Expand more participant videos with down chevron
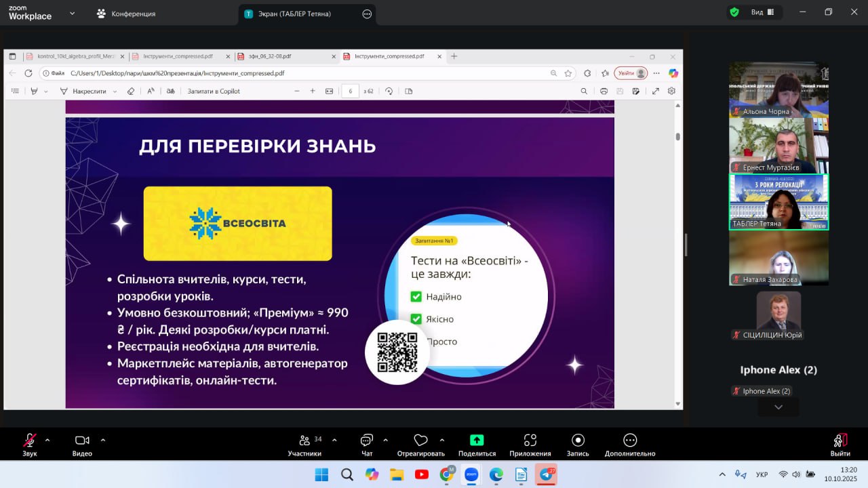 pyautogui.click(x=778, y=407)
